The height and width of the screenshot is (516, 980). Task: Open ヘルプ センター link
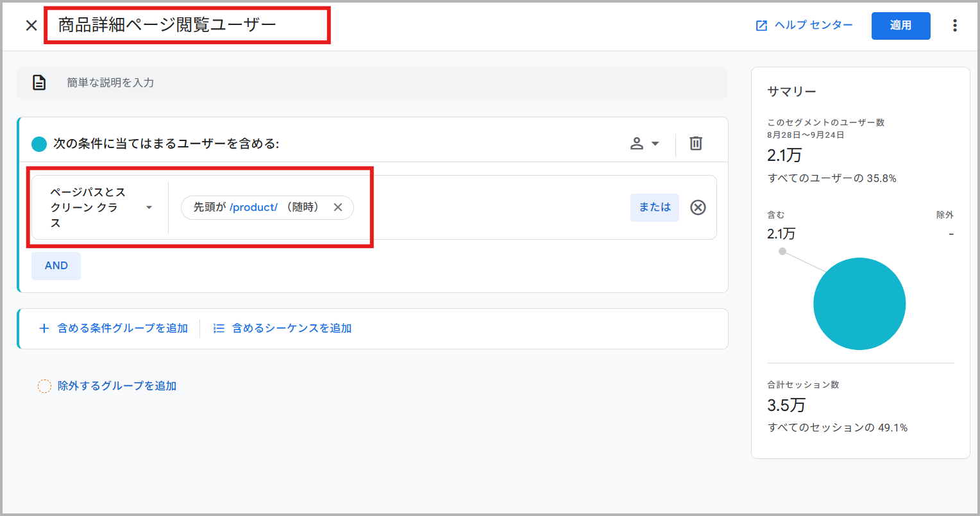[804, 26]
